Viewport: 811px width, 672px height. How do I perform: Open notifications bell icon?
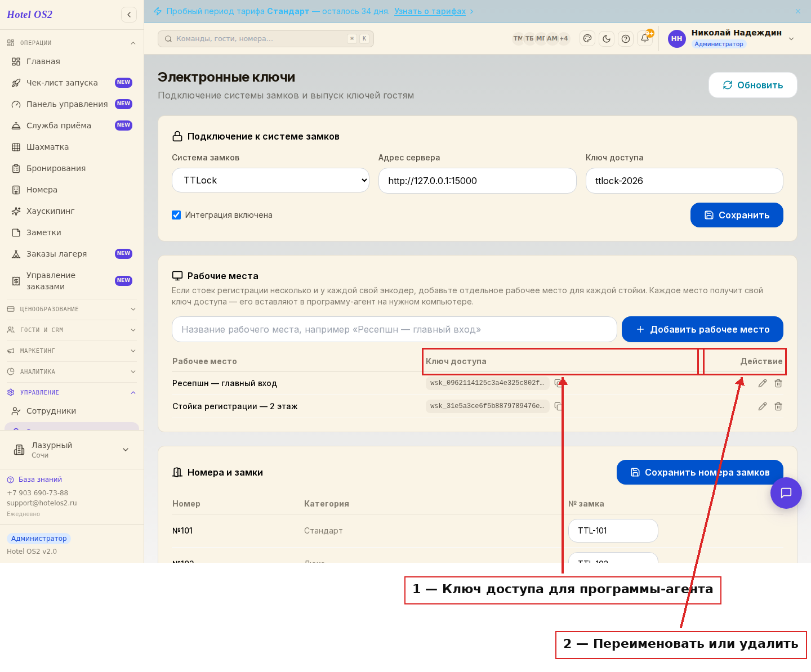point(645,39)
